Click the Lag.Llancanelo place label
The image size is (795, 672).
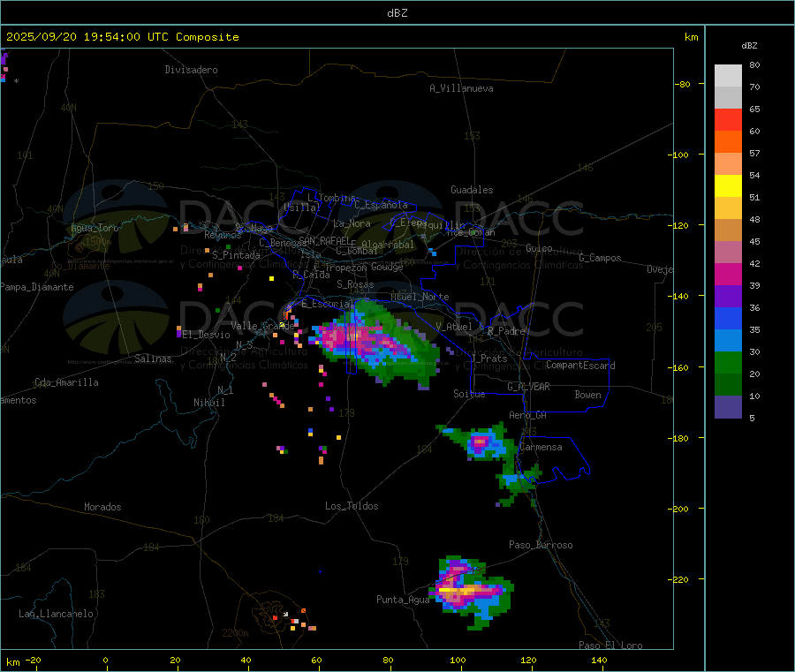coord(57,614)
